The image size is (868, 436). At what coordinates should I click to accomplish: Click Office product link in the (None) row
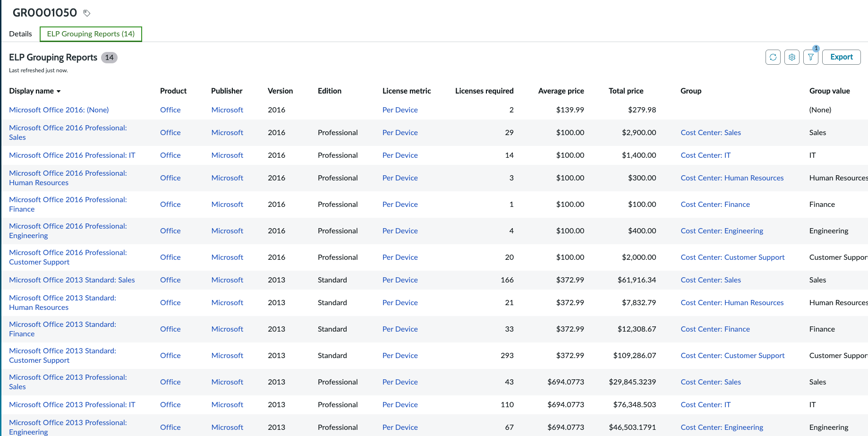click(x=170, y=110)
